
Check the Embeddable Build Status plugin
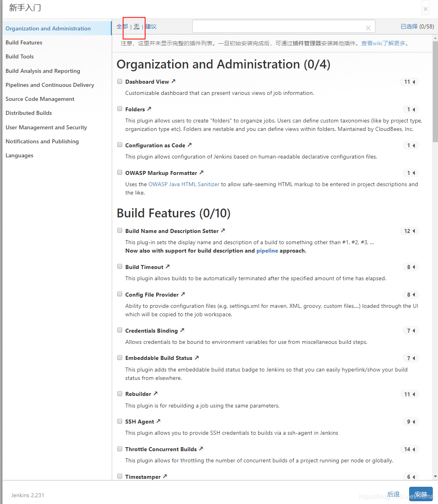pos(120,357)
